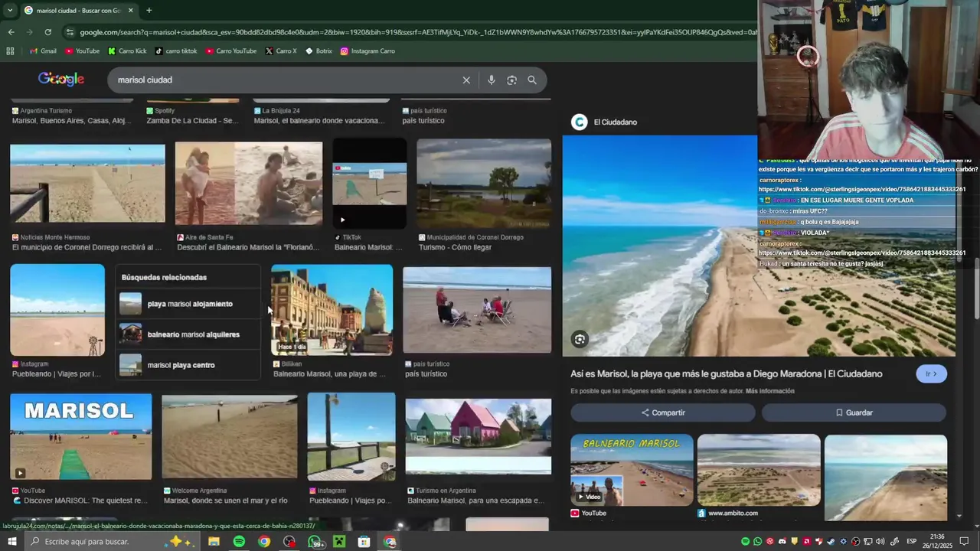Reload the page with the refresh icon
The width and height of the screenshot is (980, 551).
point(47,32)
